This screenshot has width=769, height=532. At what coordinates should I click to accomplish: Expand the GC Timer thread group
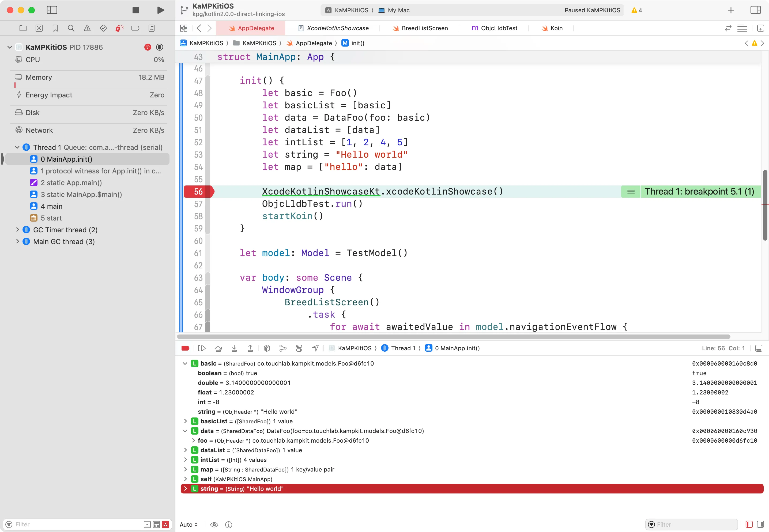click(x=17, y=230)
